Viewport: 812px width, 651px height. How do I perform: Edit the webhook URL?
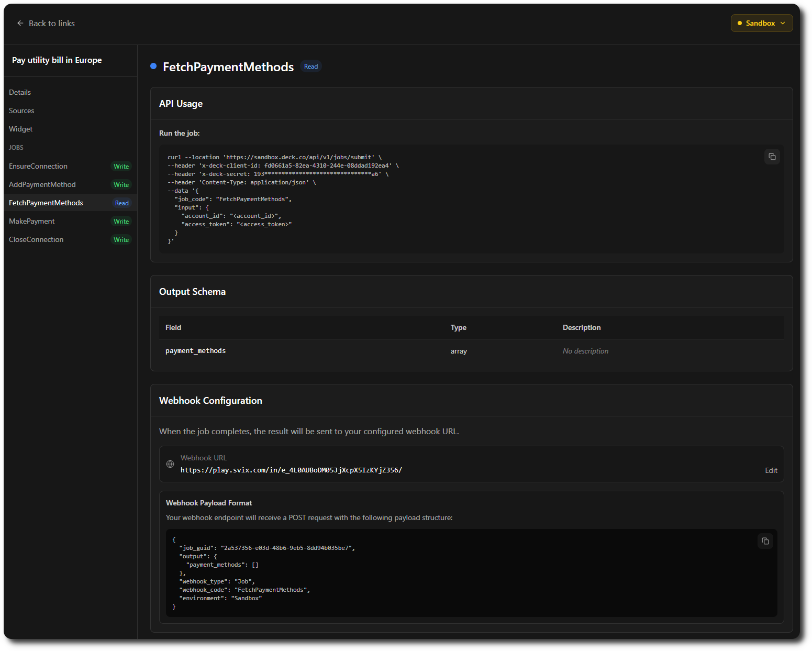click(771, 470)
